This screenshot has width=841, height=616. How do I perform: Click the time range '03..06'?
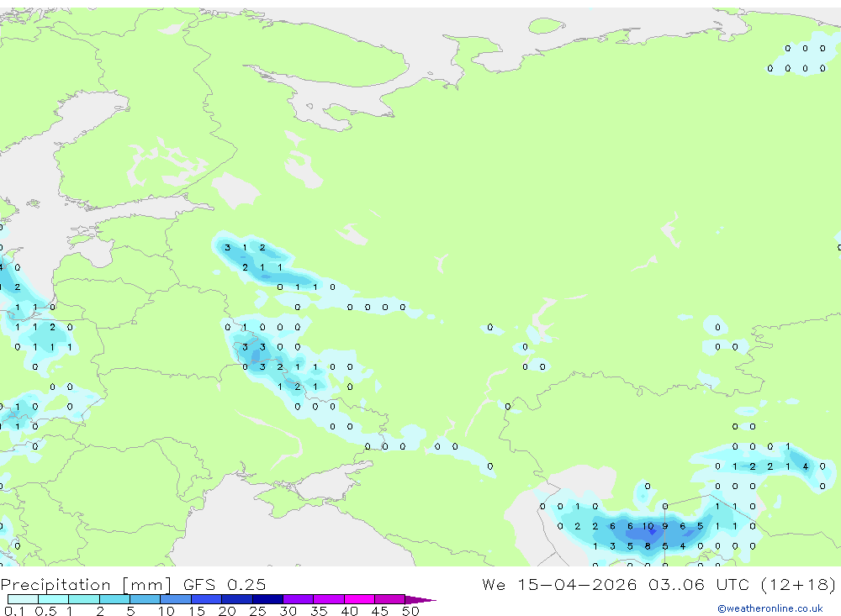click(x=676, y=584)
